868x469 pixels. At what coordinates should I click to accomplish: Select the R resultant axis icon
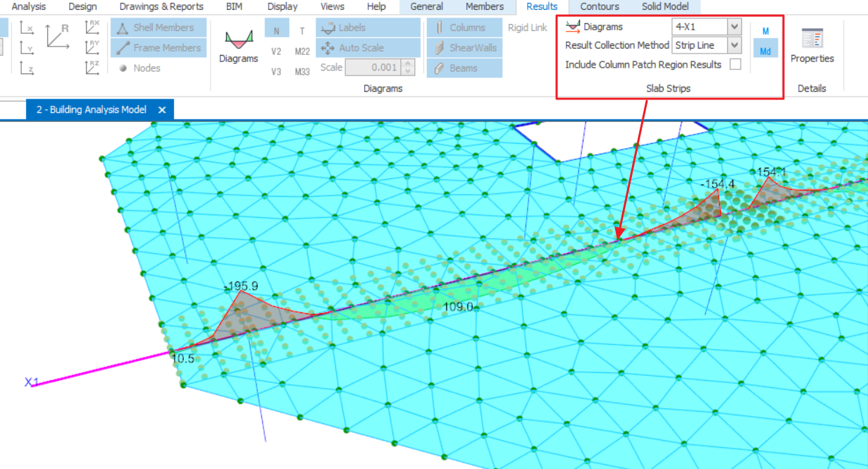[58, 35]
